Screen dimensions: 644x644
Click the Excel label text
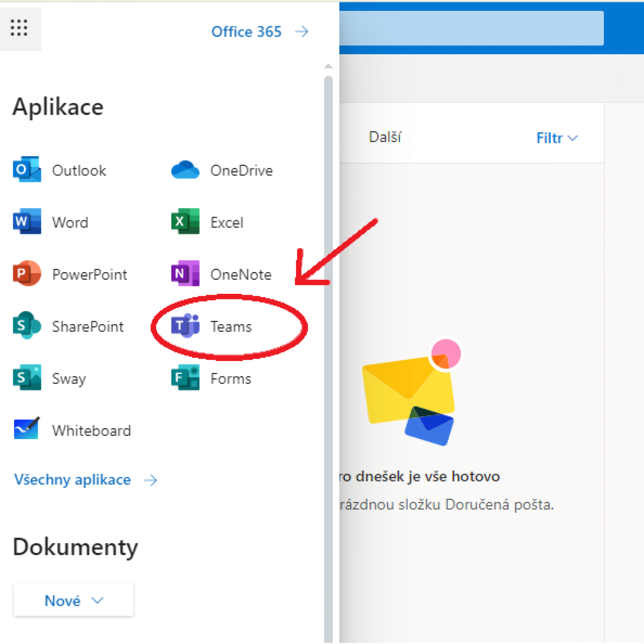click(x=227, y=223)
